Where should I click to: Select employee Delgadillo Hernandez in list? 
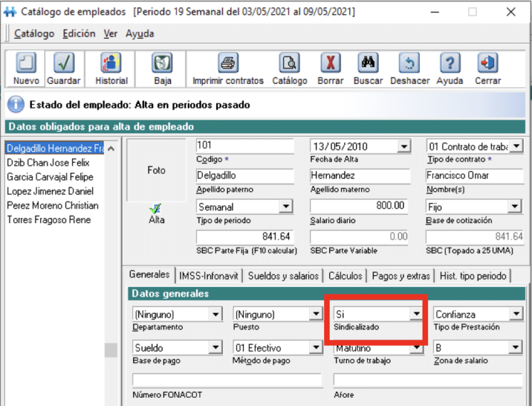click(x=55, y=148)
